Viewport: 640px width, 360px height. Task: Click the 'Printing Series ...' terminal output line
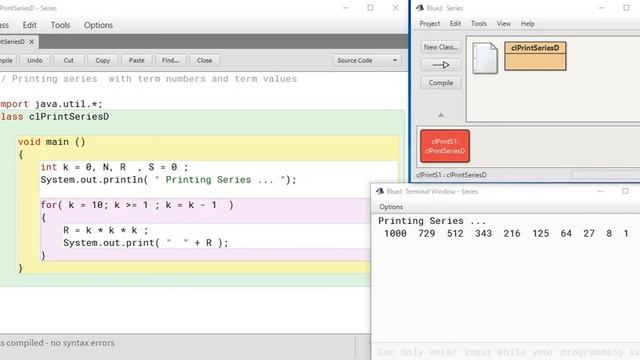pos(432,221)
